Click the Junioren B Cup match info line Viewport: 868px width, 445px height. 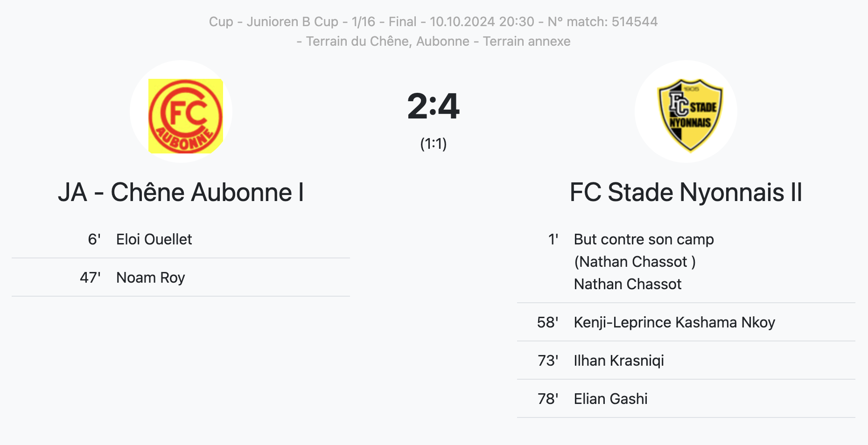[x=433, y=21]
